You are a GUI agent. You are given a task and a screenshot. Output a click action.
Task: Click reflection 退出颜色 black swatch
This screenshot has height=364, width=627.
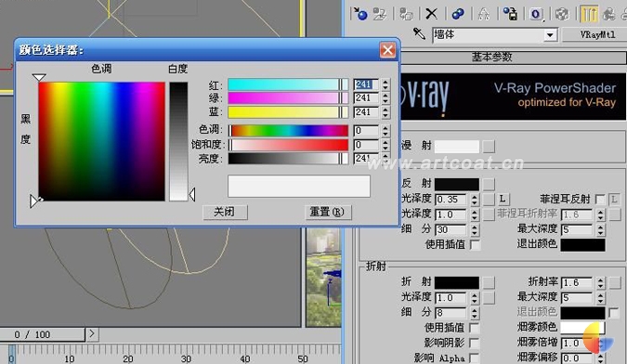pos(582,244)
